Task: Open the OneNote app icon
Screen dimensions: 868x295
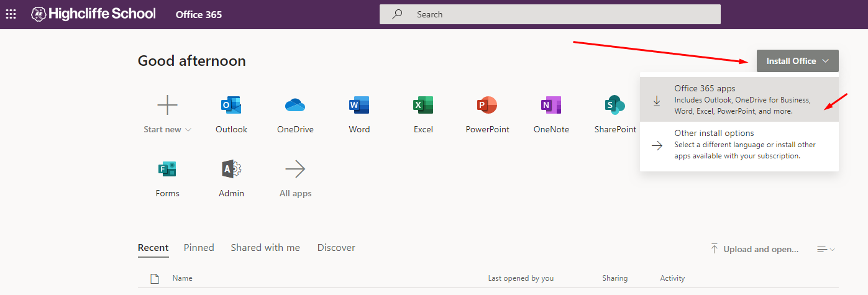Action: coord(551,105)
